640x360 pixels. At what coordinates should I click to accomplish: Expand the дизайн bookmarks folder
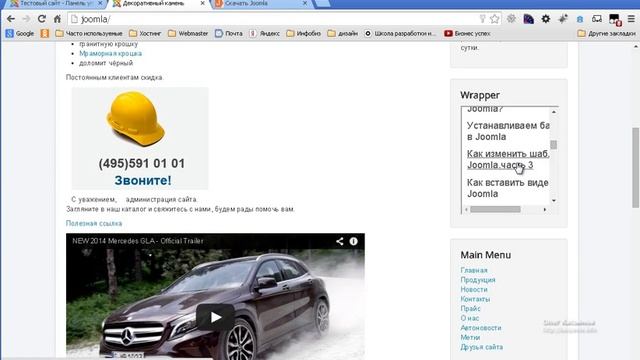coord(342,33)
